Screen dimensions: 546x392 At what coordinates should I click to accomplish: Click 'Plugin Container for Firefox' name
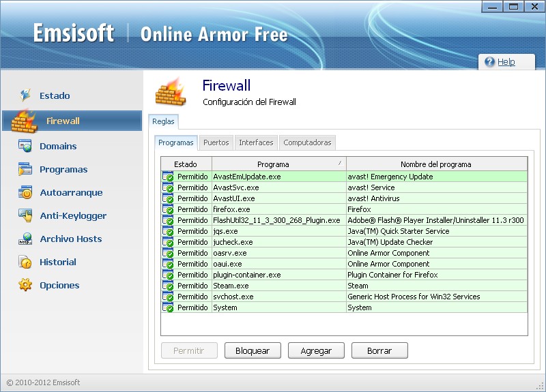(392, 275)
